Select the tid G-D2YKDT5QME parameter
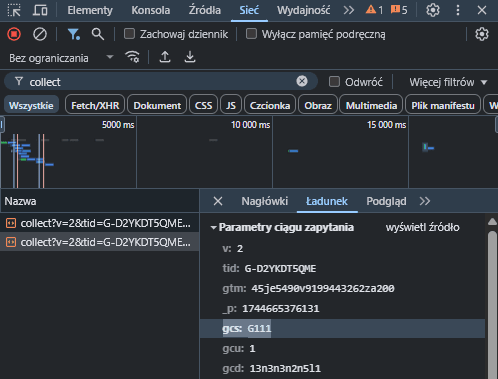498x379 pixels. tap(269, 268)
